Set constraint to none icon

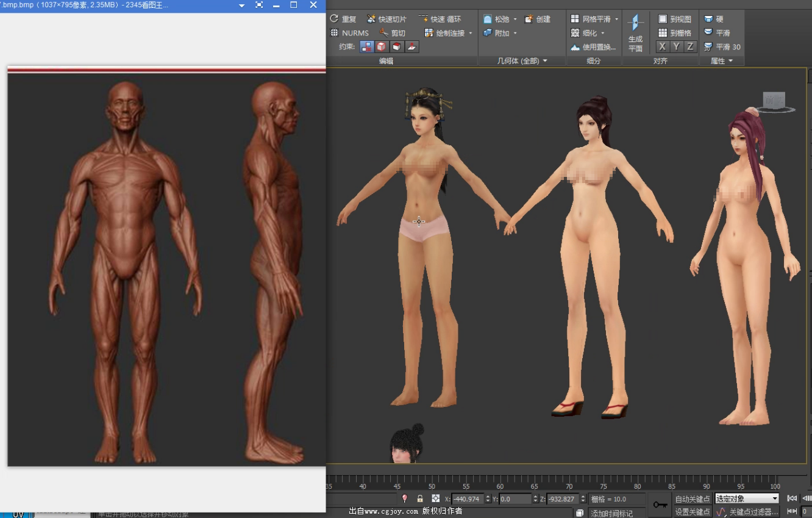[367, 46]
